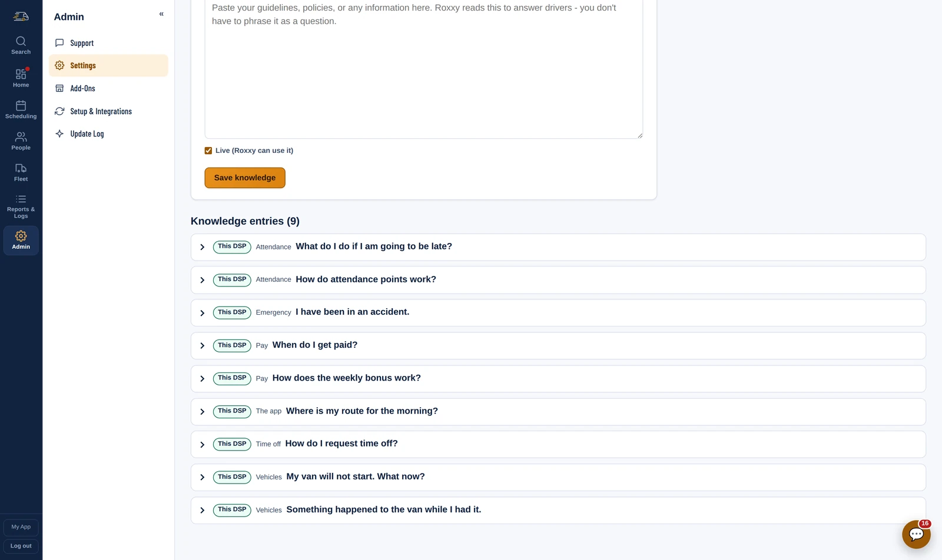Go to Home in the left rail
This screenshot has height=560, width=942.
(x=21, y=78)
